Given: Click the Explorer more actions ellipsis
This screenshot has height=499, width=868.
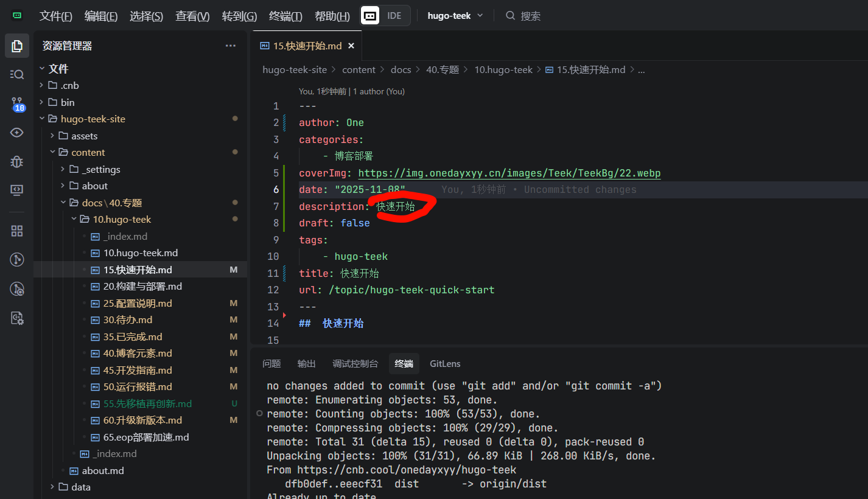Looking at the screenshot, I should click(x=231, y=46).
